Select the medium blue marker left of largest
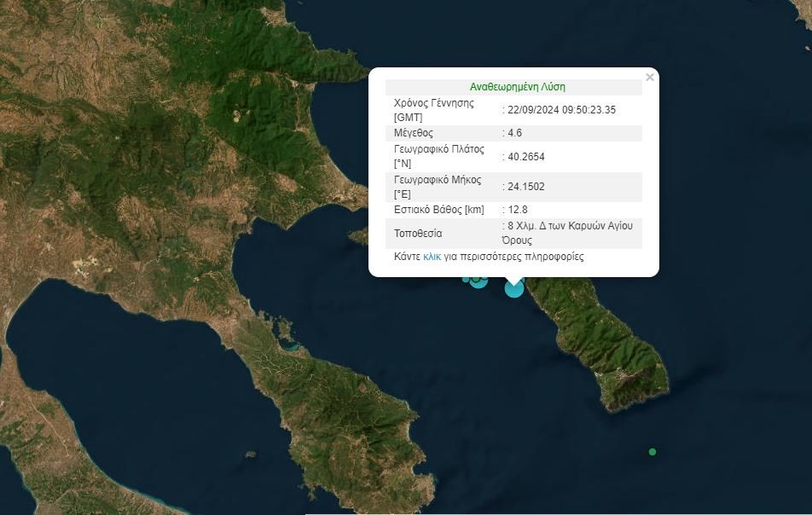 (478, 281)
